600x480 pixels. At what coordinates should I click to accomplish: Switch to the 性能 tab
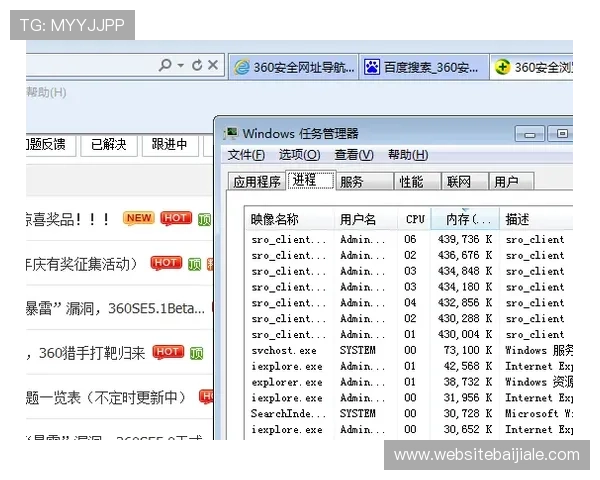(411, 181)
